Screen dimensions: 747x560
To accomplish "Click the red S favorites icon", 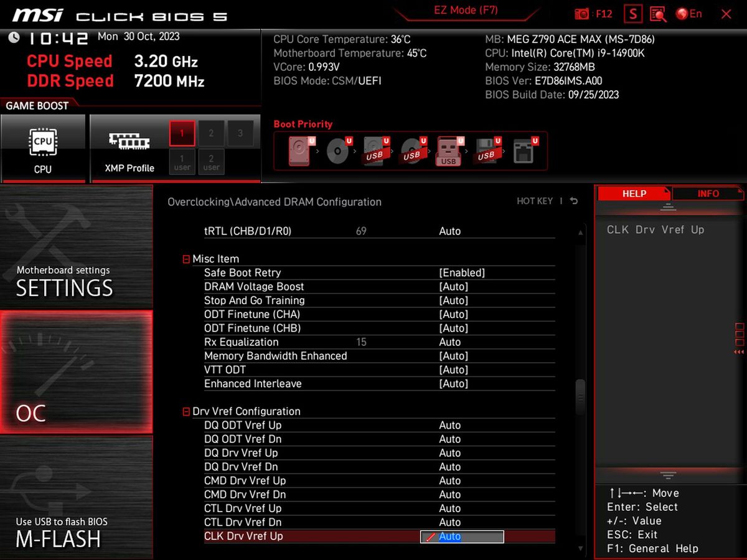I will [x=633, y=14].
